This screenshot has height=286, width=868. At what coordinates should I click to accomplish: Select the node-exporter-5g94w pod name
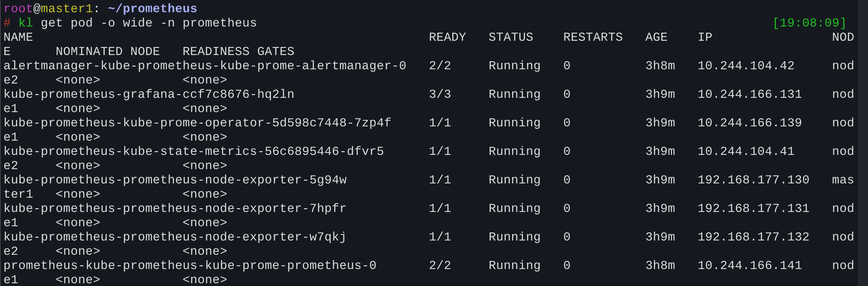[x=175, y=180]
